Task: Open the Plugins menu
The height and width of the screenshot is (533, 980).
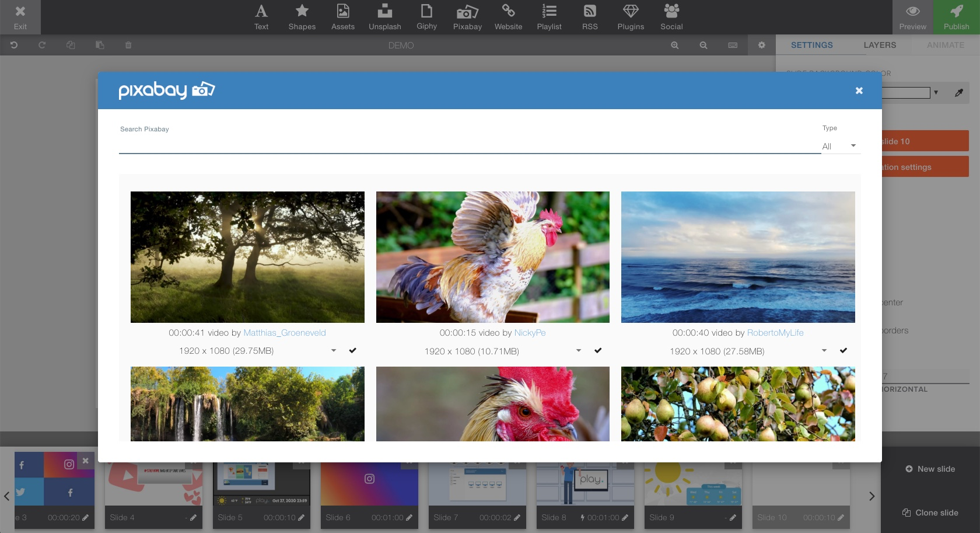Action: 631,18
